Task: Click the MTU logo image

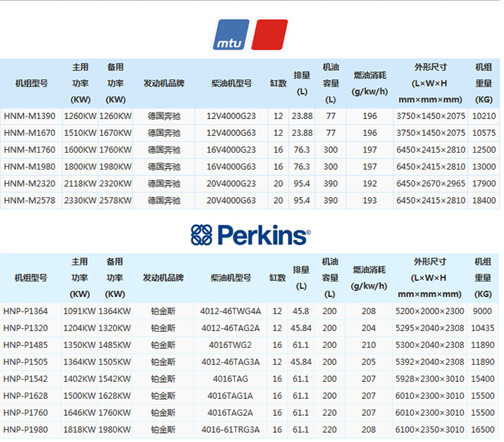Action: (x=250, y=35)
